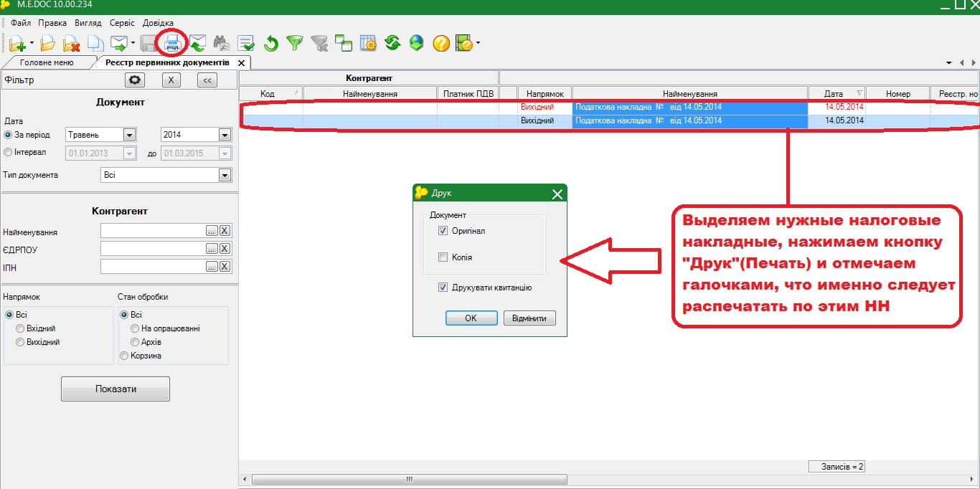Close the Друк dialog

(x=557, y=194)
